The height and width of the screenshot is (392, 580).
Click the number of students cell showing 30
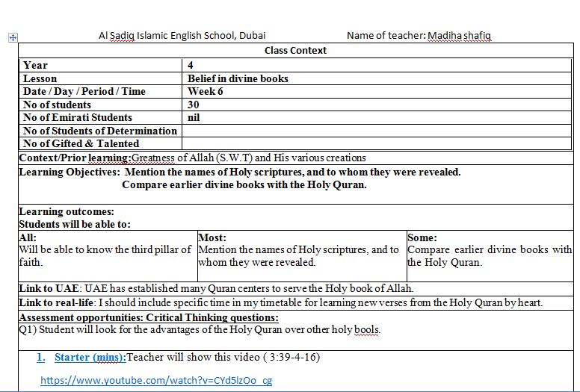tap(194, 105)
